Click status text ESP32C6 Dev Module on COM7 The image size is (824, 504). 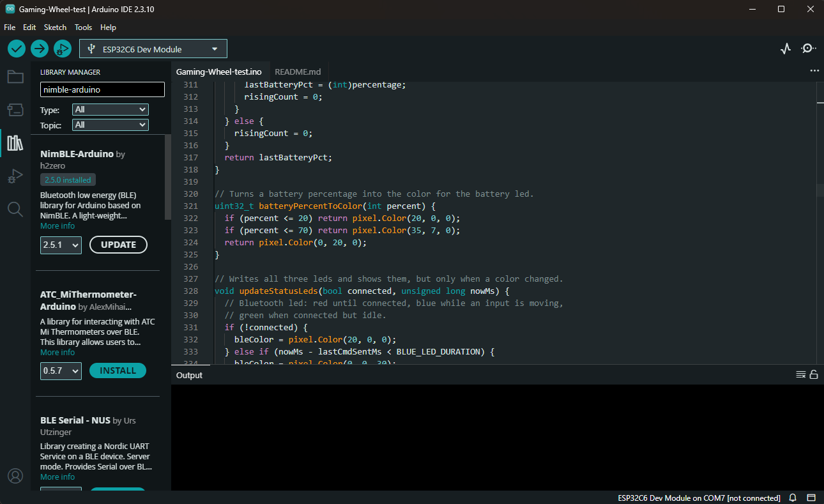pyautogui.click(x=699, y=498)
